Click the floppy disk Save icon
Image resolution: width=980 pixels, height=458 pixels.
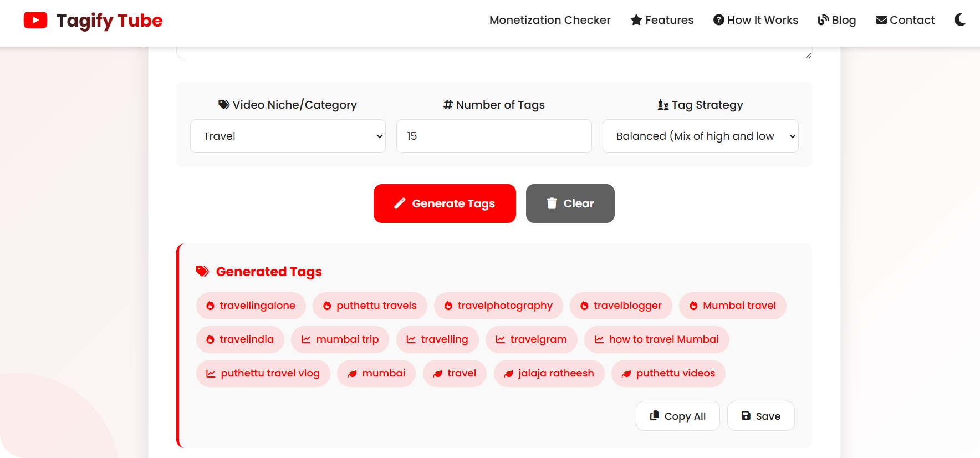[746, 416]
